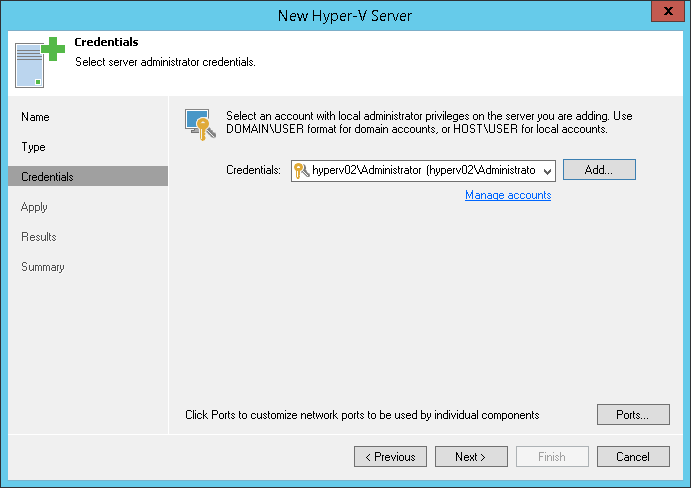
Task: Select the Results step in sidebar
Action: pyautogui.click(x=38, y=237)
